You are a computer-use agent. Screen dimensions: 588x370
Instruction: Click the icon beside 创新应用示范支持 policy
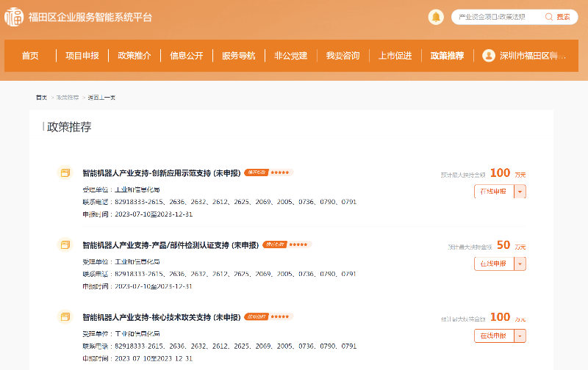(x=65, y=173)
